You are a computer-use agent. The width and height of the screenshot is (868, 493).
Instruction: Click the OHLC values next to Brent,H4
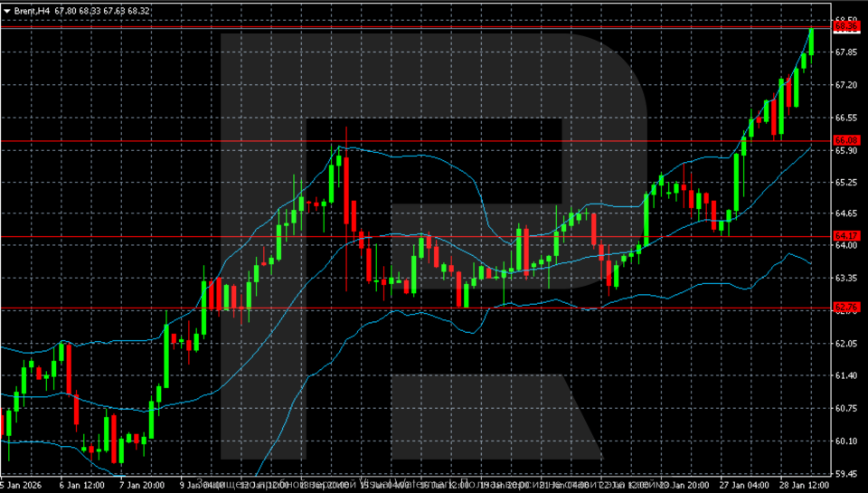[x=101, y=10]
